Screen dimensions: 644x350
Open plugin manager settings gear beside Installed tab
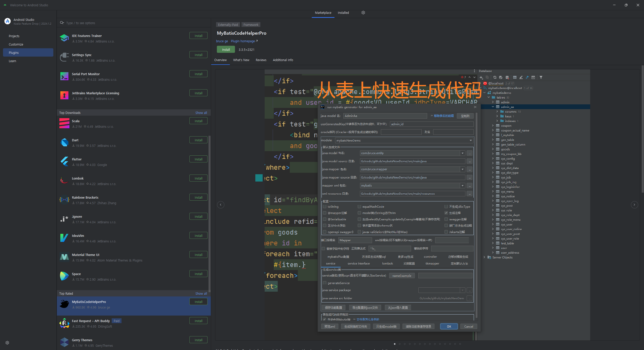coord(363,13)
